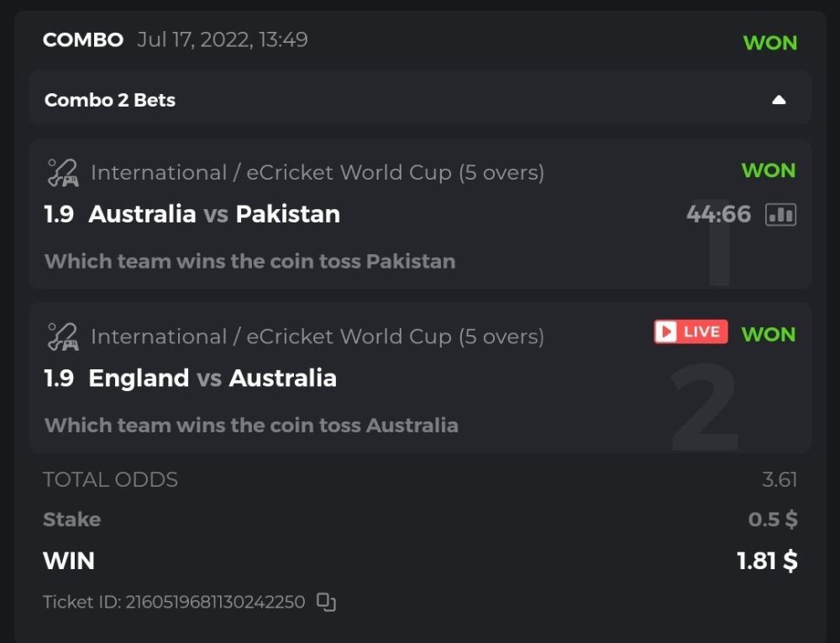
Task: Click the coin toss Australia selection text
Action: 251,425
